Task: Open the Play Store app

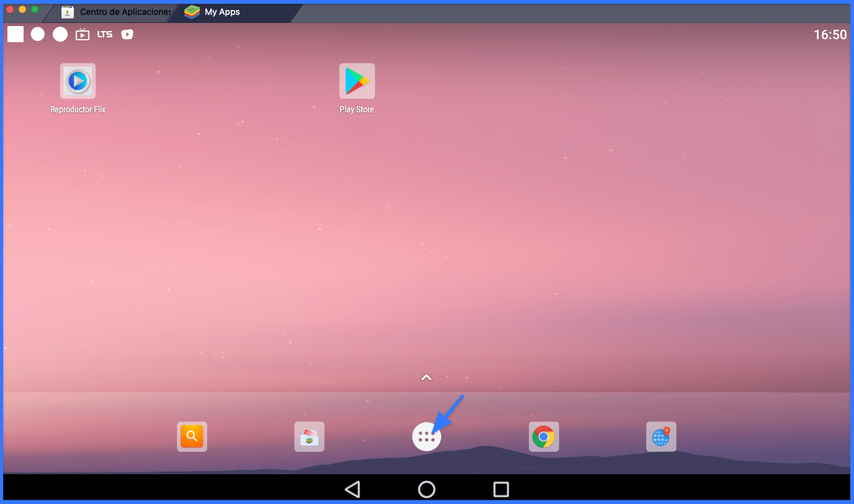Action: click(357, 80)
